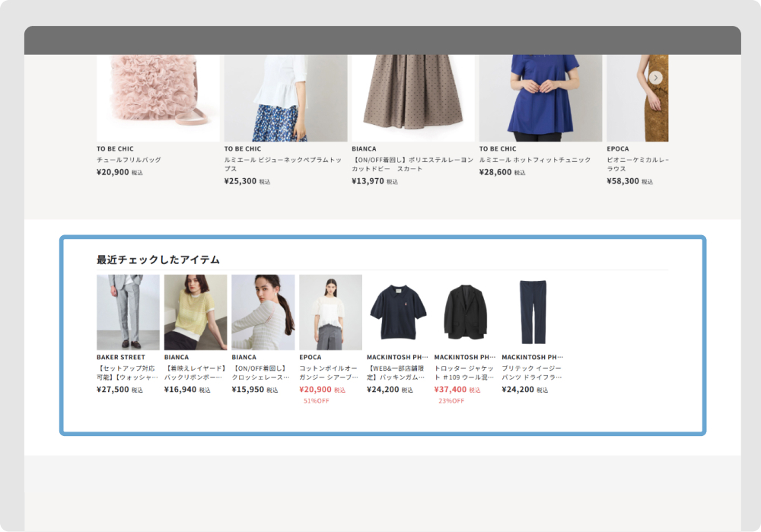
Task: Click the ¥28,600 tunic price
Action: click(x=495, y=172)
